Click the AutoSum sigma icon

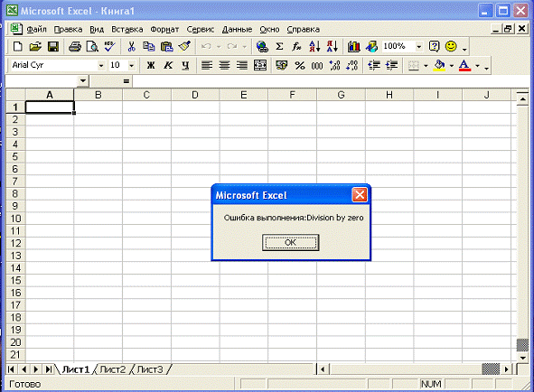[x=279, y=46]
